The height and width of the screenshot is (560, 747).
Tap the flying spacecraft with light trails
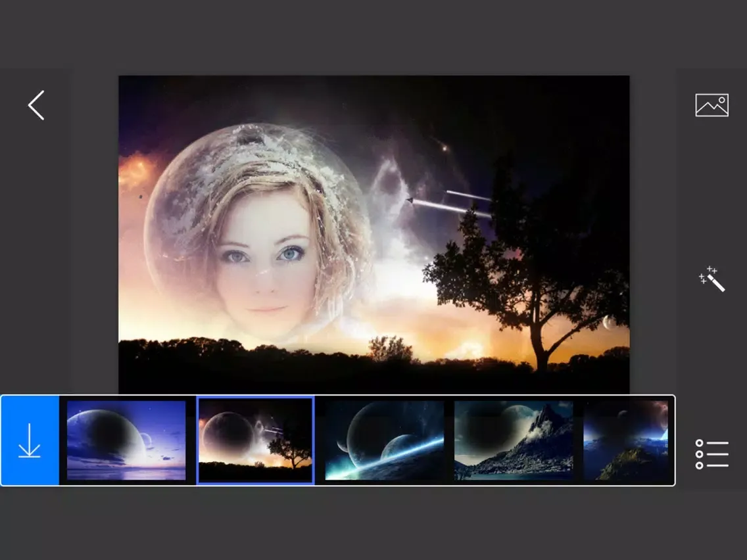click(x=447, y=202)
